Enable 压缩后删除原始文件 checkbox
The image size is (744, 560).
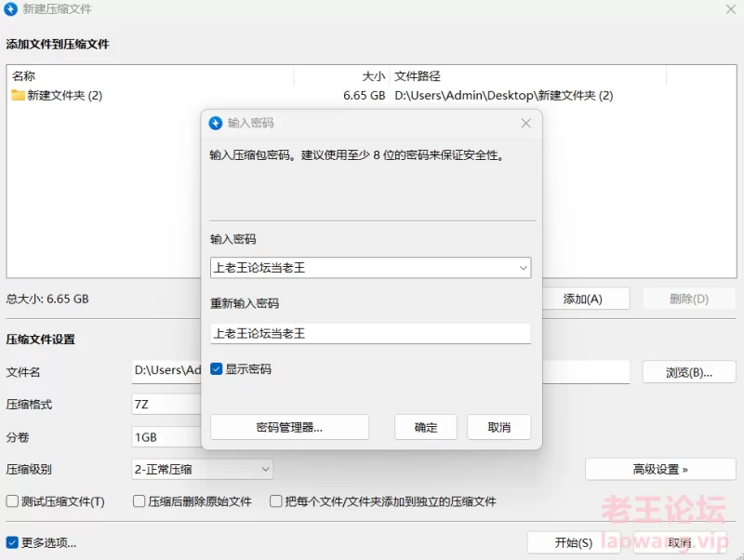coord(139,501)
